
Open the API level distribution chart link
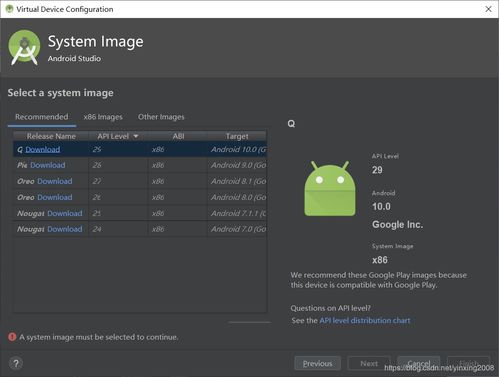365,320
